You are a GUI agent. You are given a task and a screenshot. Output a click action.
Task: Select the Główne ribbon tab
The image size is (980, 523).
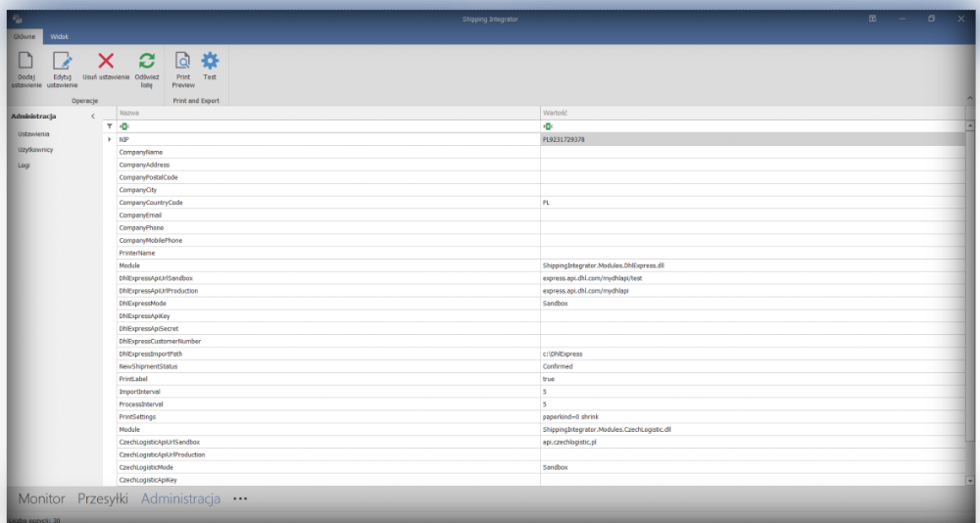pos(24,36)
